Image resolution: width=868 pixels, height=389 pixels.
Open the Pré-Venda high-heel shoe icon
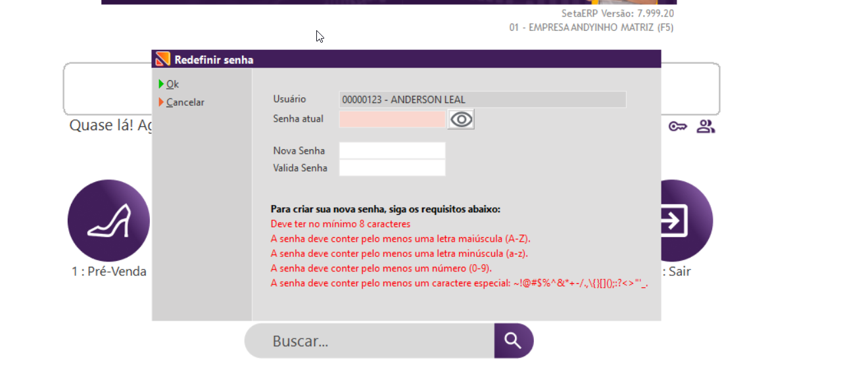tap(109, 221)
